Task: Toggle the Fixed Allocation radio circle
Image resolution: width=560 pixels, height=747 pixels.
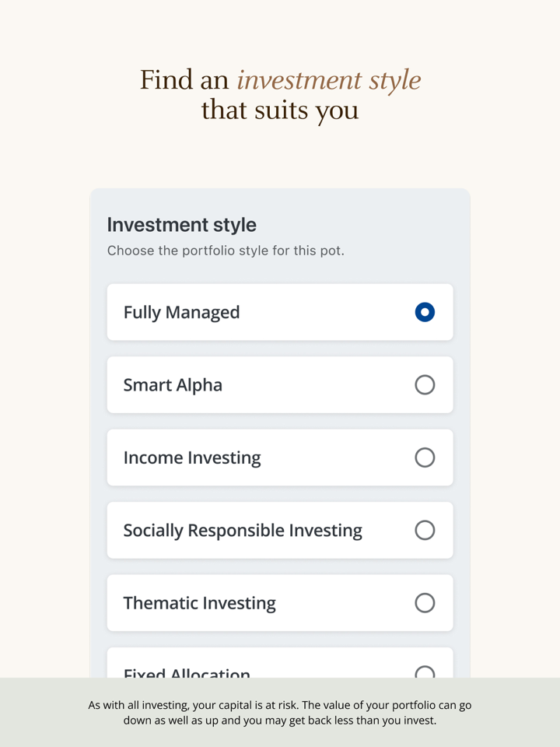Action: click(x=425, y=672)
